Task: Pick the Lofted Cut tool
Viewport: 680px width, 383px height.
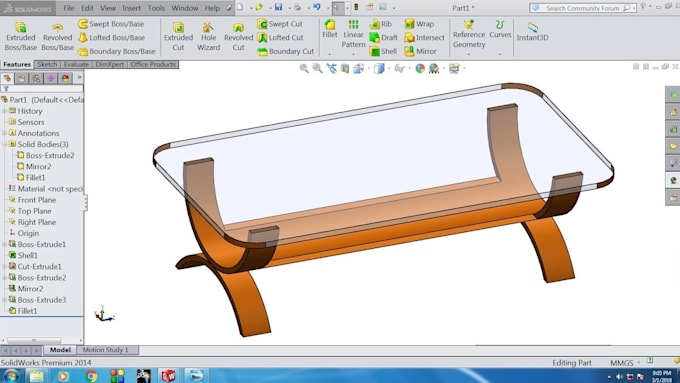Action: tap(280, 38)
